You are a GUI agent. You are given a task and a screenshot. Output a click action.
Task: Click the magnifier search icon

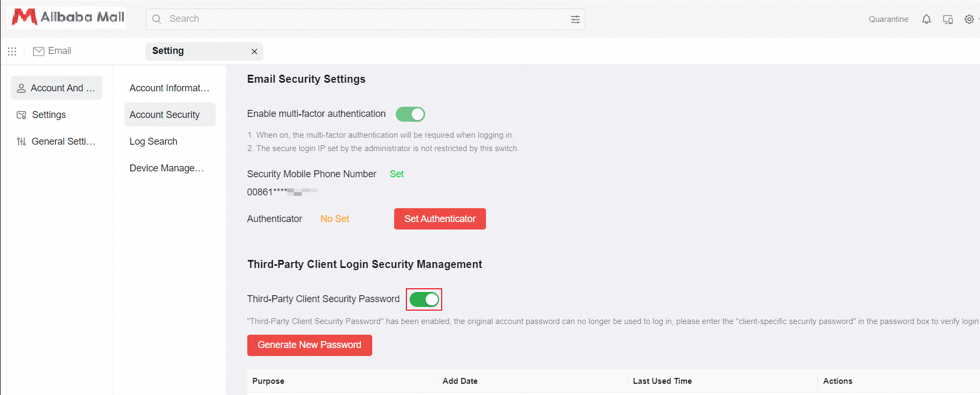(156, 19)
